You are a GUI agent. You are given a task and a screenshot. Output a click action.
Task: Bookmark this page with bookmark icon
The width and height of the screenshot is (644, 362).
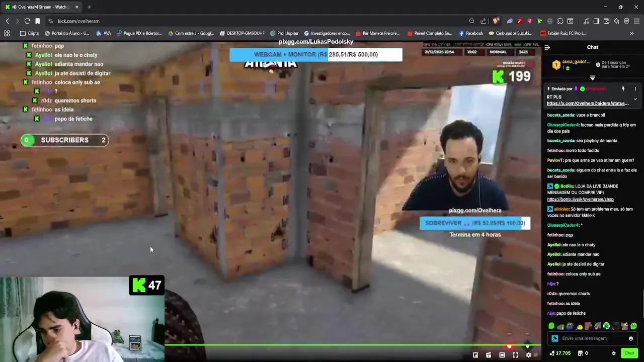pyautogui.click(x=37, y=21)
